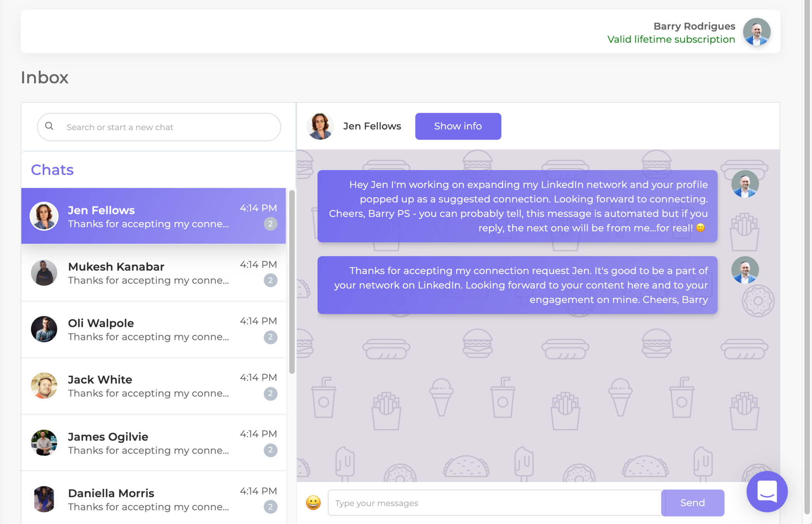Open the support chat widget bubble
Screen dimensions: 812x524
(x=767, y=491)
